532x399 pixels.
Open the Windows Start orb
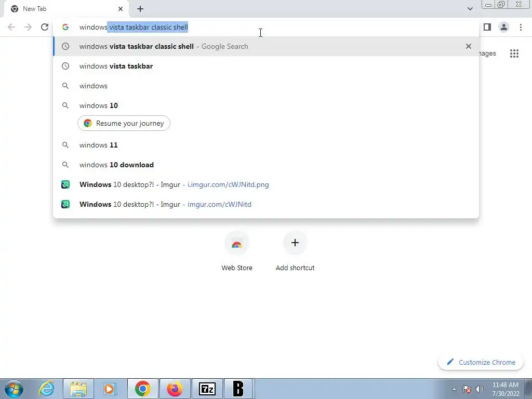[14, 389]
